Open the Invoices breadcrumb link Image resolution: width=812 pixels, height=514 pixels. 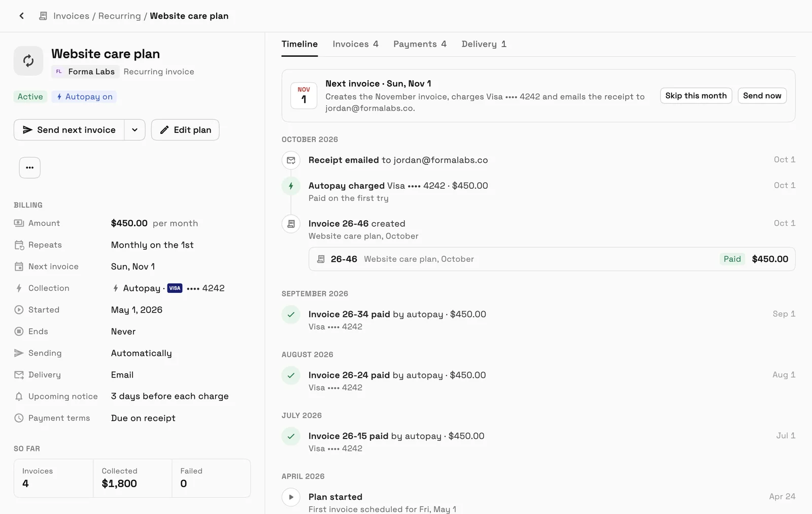point(71,16)
